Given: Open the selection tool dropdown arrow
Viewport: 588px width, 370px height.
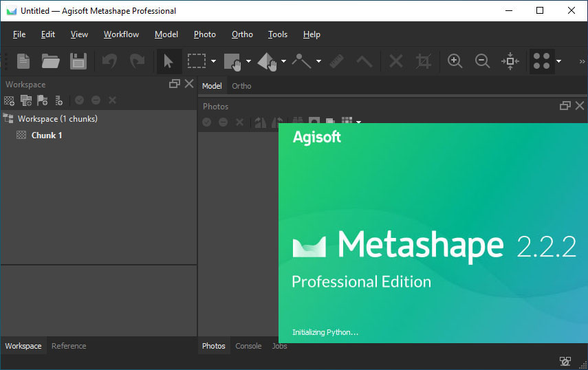Looking at the screenshot, I should pos(213,61).
